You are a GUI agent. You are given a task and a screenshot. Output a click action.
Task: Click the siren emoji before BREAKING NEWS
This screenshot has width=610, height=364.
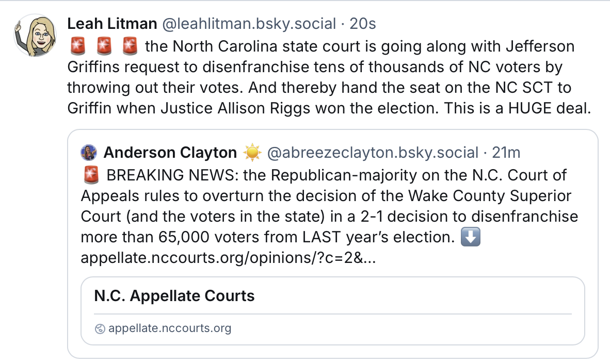tap(90, 176)
